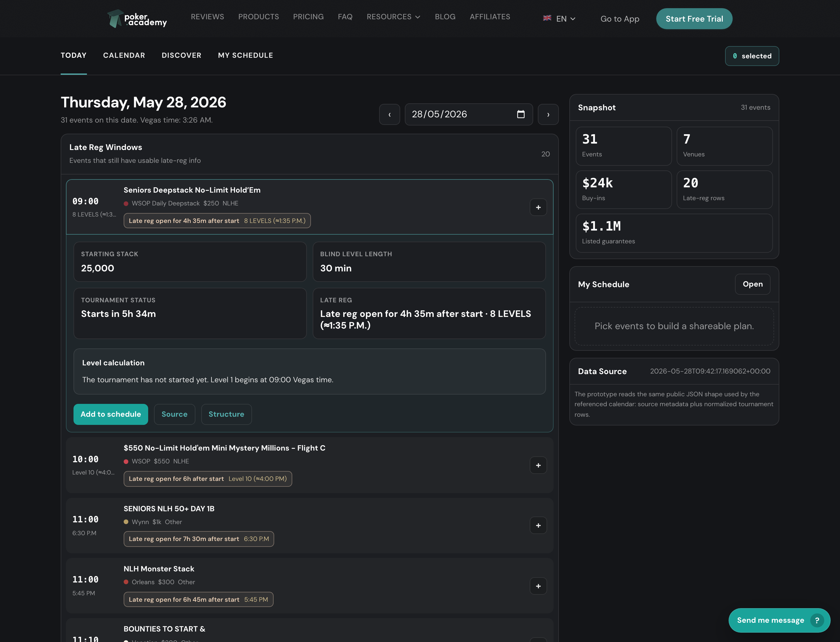Click the UK flag language icon

[x=547, y=18]
